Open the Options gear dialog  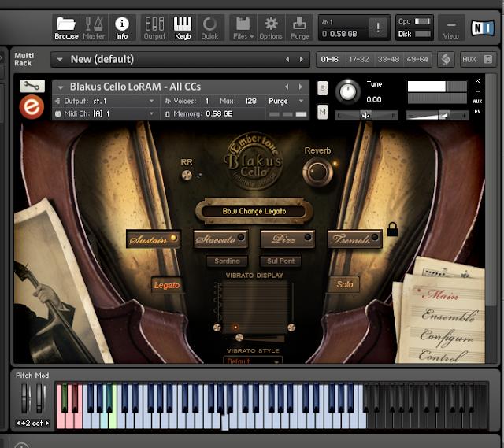(x=271, y=28)
